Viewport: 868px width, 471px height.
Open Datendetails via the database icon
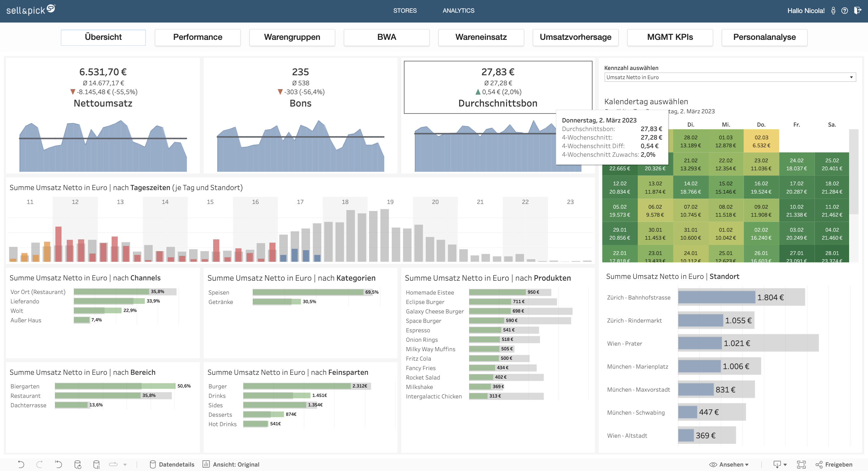point(153,464)
